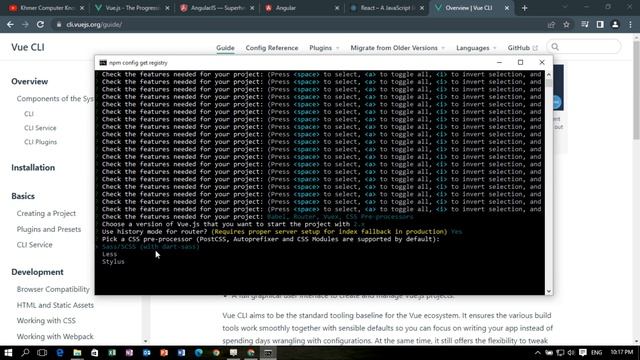This screenshot has height=360, width=640.
Task: Select the Overview Vue CLI tab
Action: 469,8
